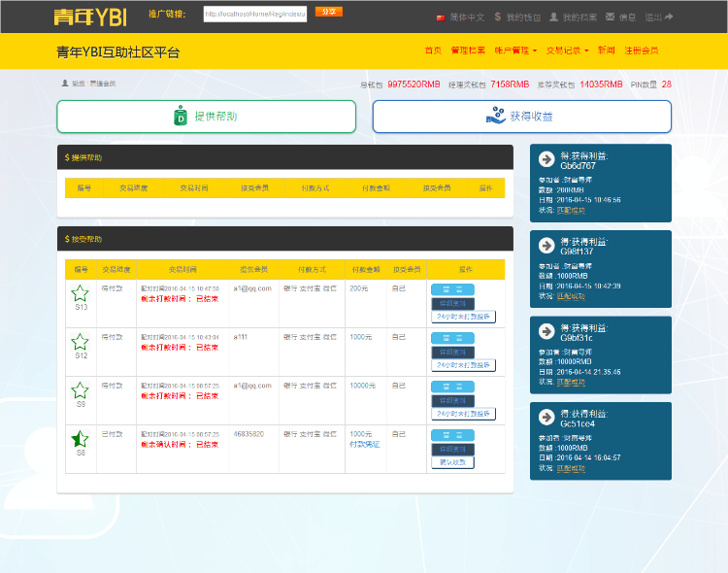
Task: Click the star icon for order S12
Action: (x=81, y=341)
